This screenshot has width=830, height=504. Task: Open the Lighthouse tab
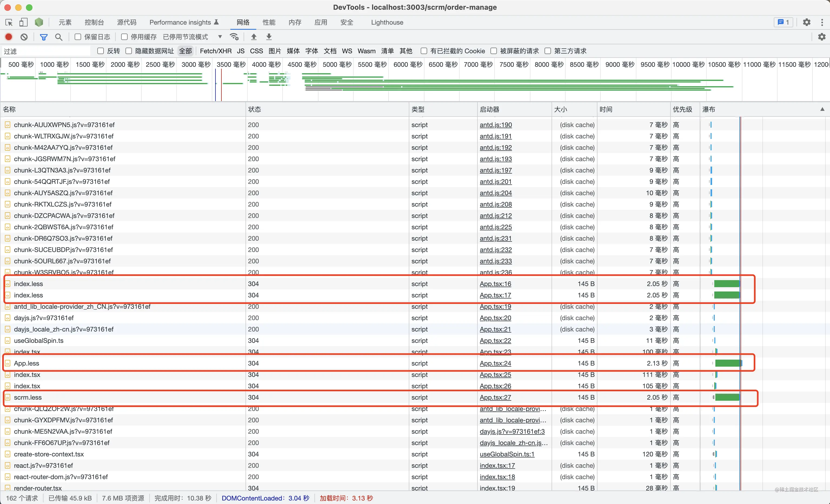tap(387, 22)
